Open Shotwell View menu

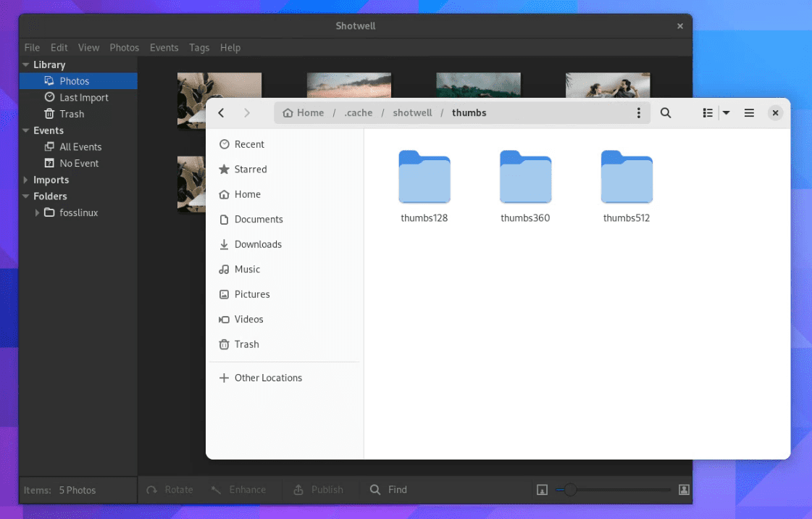click(88, 48)
